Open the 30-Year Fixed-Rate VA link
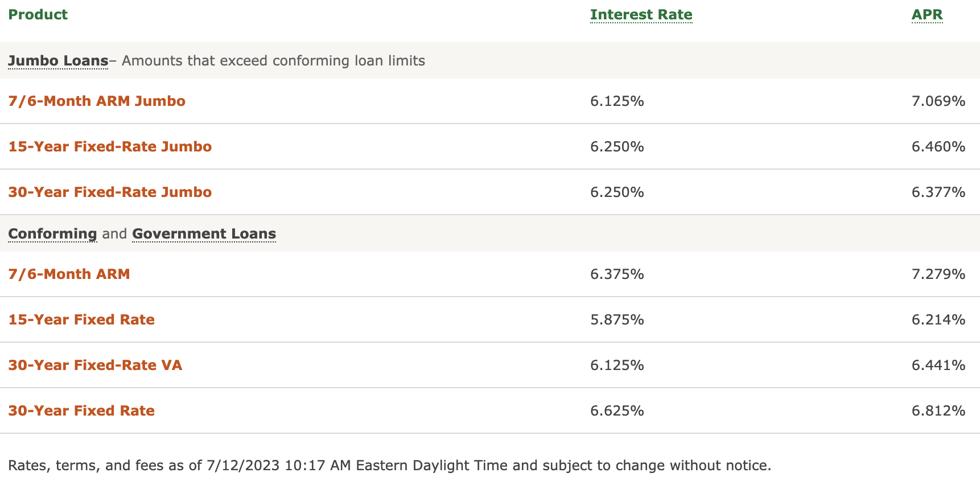This screenshot has width=980, height=485. pos(95,365)
